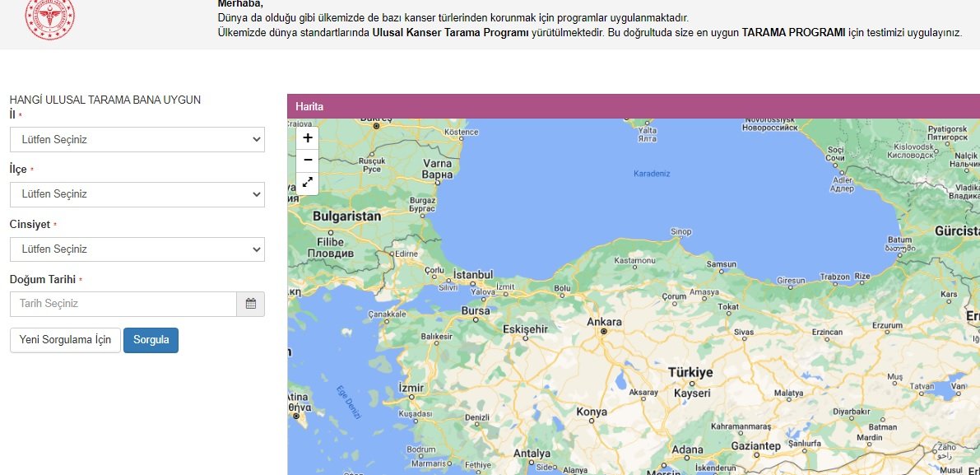
Task: Click the Kayseri city label on map
Action: point(691,394)
